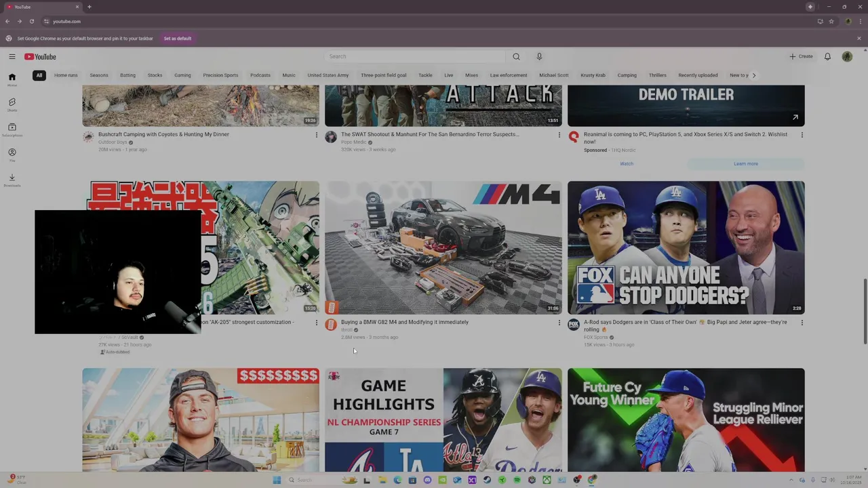868x488 pixels.
Task: Dismiss the default browser infobar
Action: click(x=859, y=39)
